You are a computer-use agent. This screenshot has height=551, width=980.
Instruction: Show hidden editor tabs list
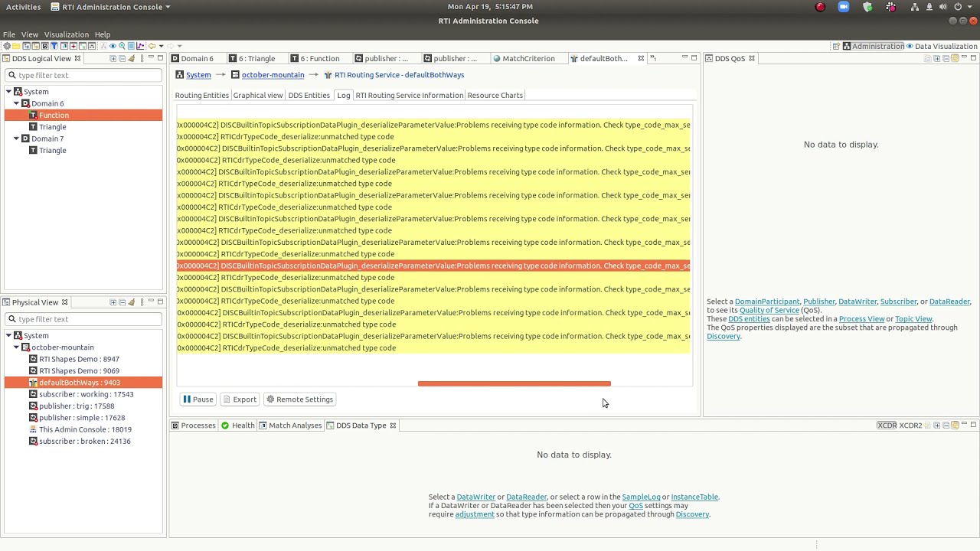pos(653,58)
